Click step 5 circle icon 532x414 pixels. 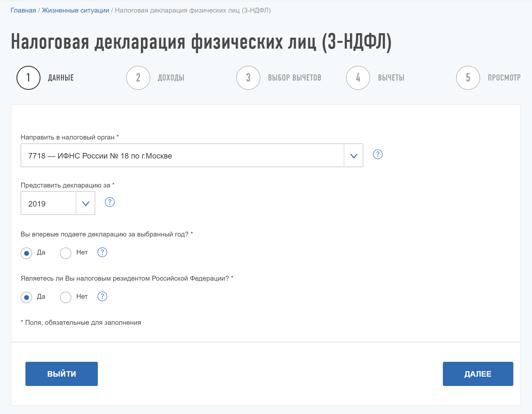click(x=468, y=78)
